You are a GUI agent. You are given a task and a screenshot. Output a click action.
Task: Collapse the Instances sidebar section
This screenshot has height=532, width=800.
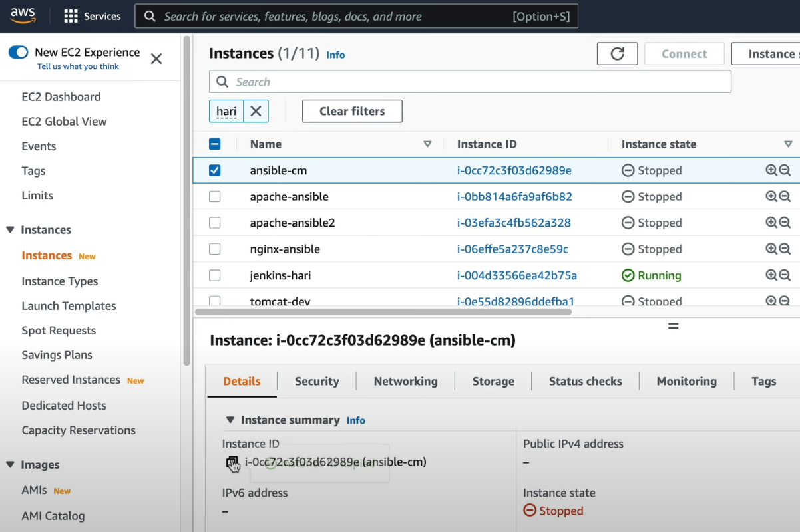10,230
